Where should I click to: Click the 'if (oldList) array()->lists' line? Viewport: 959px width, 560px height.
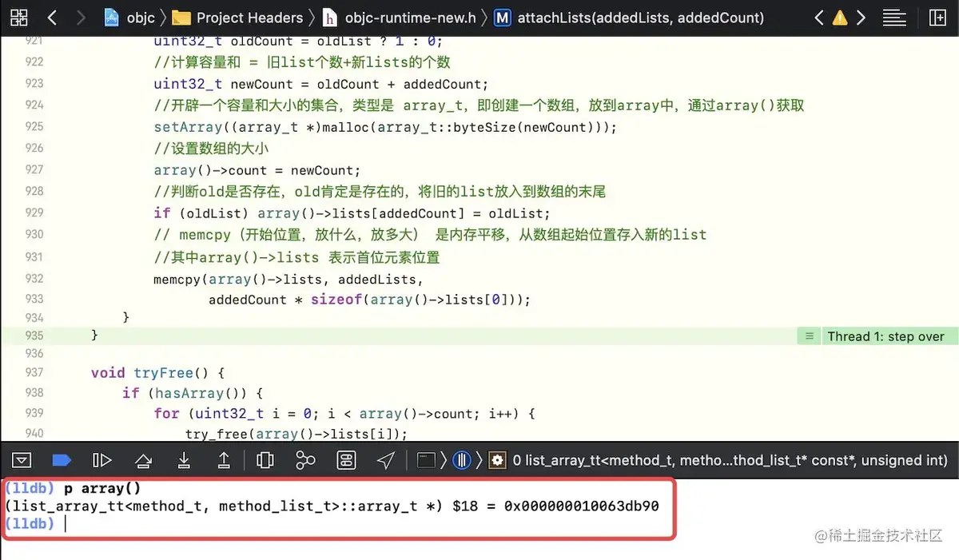tap(352, 213)
